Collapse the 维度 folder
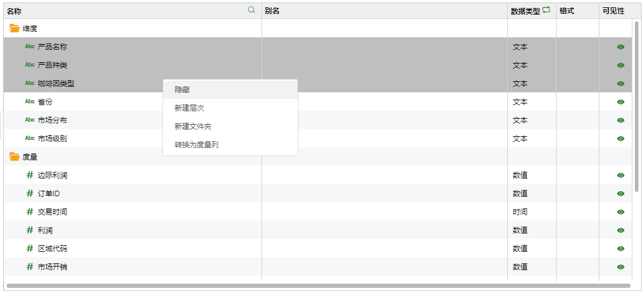The width and height of the screenshot is (644, 294). point(15,28)
